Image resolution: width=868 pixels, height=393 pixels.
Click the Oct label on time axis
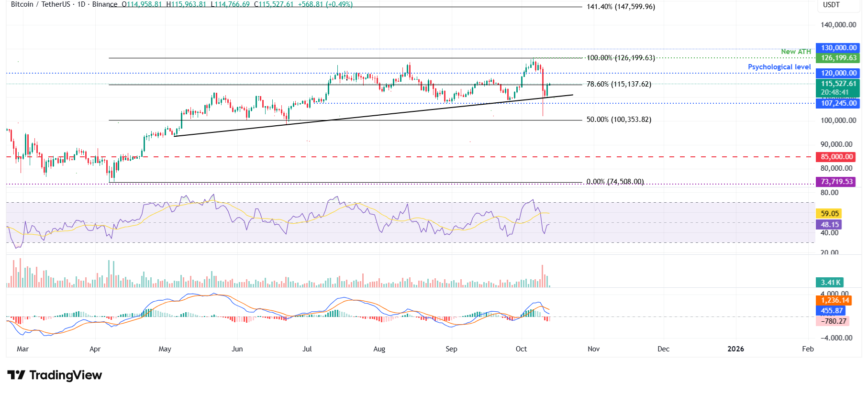coord(521,349)
